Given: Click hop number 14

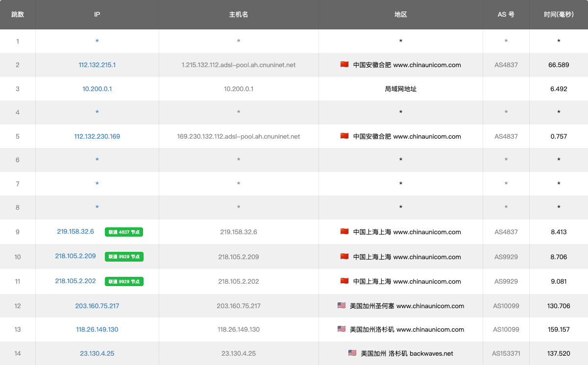Looking at the screenshot, I should tap(18, 353).
